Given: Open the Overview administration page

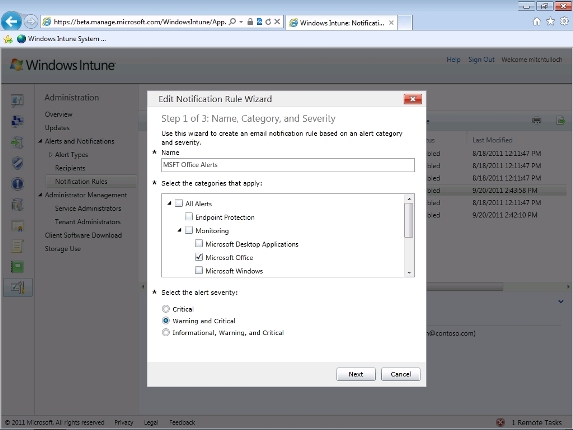Looking at the screenshot, I should [58, 114].
